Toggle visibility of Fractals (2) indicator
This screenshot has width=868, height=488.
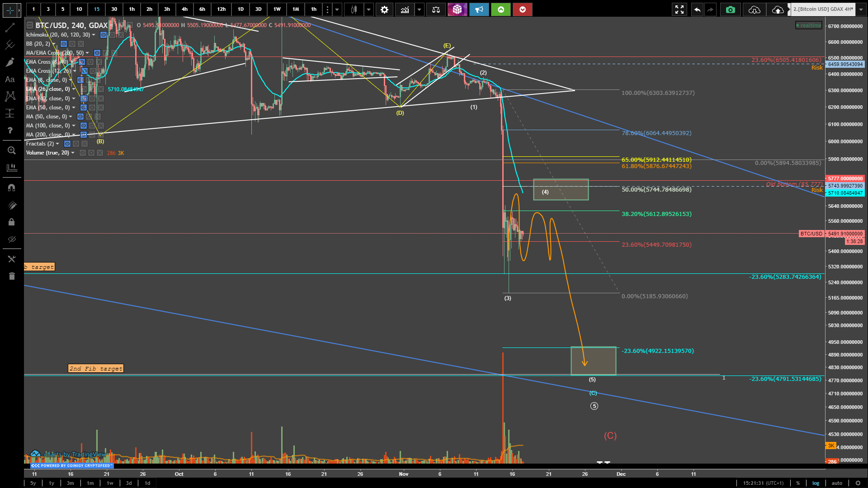tap(67, 144)
